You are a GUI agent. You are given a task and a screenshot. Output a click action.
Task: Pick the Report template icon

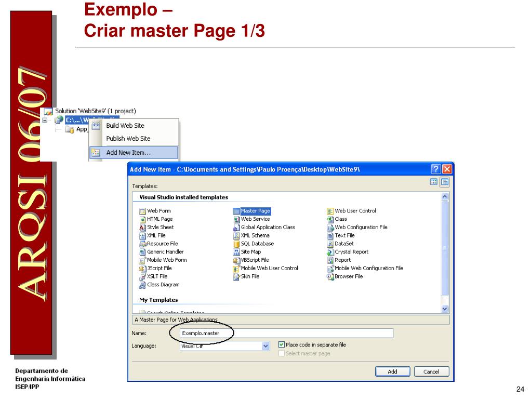coord(330,260)
